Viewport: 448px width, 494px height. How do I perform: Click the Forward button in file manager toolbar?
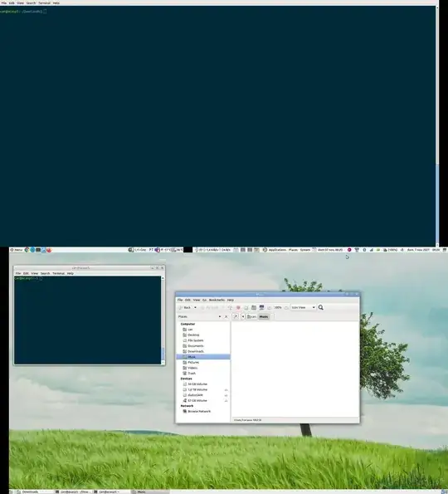[x=210, y=307]
